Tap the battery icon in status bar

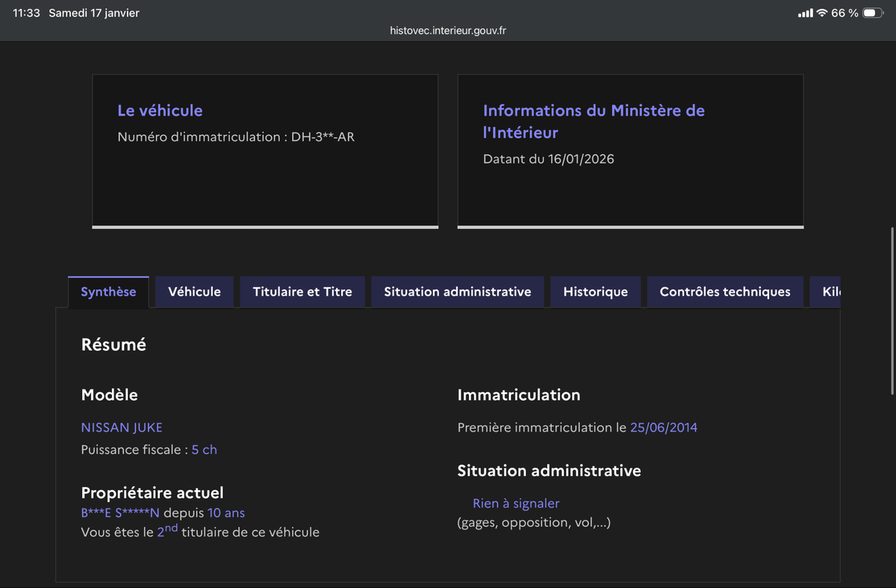pyautogui.click(x=873, y=13)
